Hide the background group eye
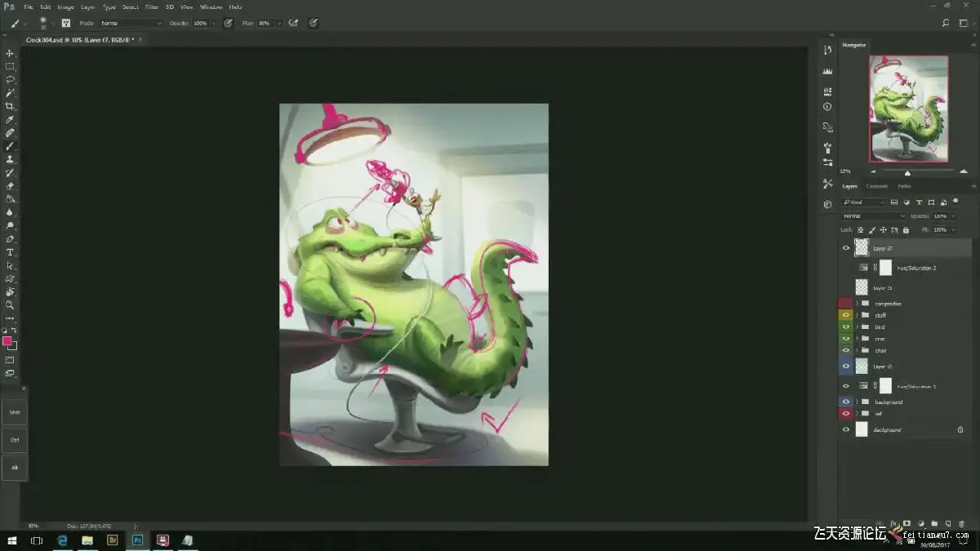 (x=846, y=402)
